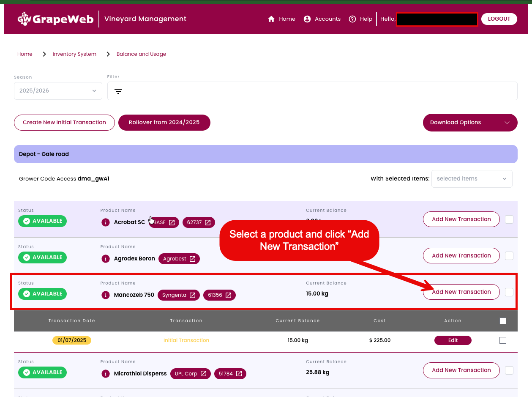Open Agrobest external link tag
This screenshot has width=532, height=397.
click(179, 259)
